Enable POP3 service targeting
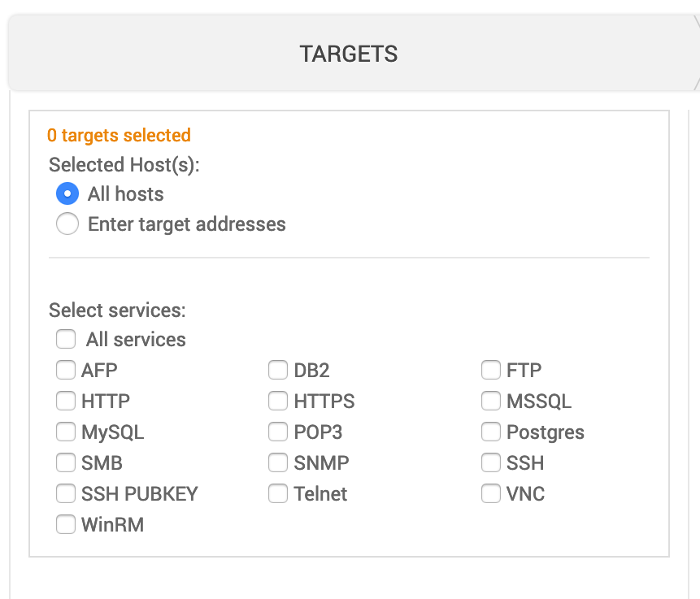This screenshot has width=700, height=599. click(x=279, y=432)
